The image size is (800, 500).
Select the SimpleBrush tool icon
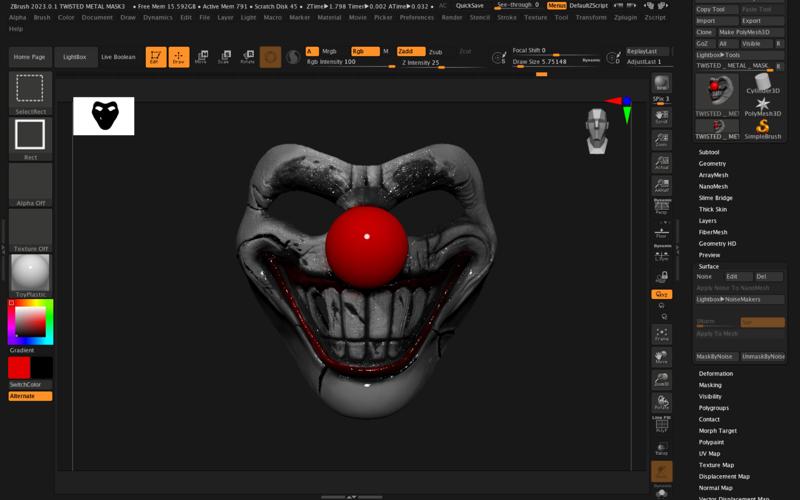pos(763,129)
